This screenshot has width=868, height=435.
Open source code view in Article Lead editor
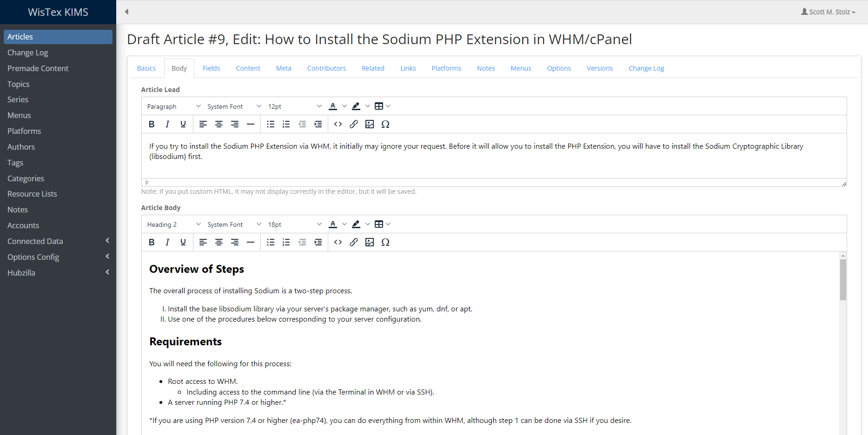point(338,124)
